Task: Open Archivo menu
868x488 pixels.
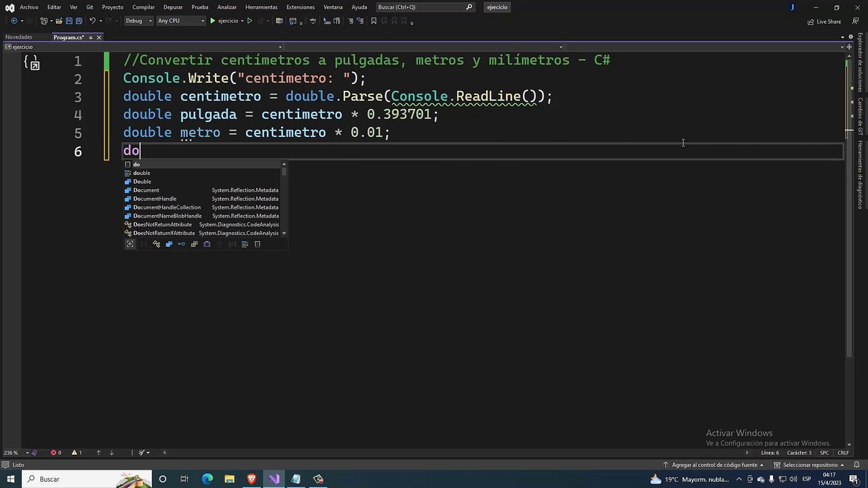Action: click(x=29, y=7)
